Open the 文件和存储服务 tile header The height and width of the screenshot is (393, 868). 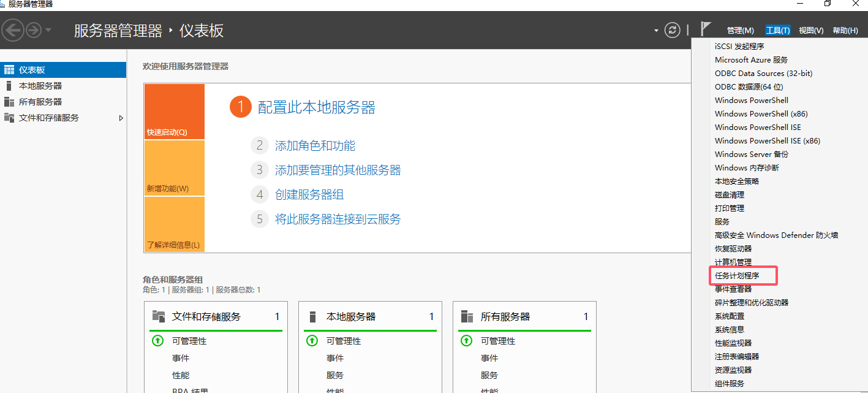tap(216, 316)
